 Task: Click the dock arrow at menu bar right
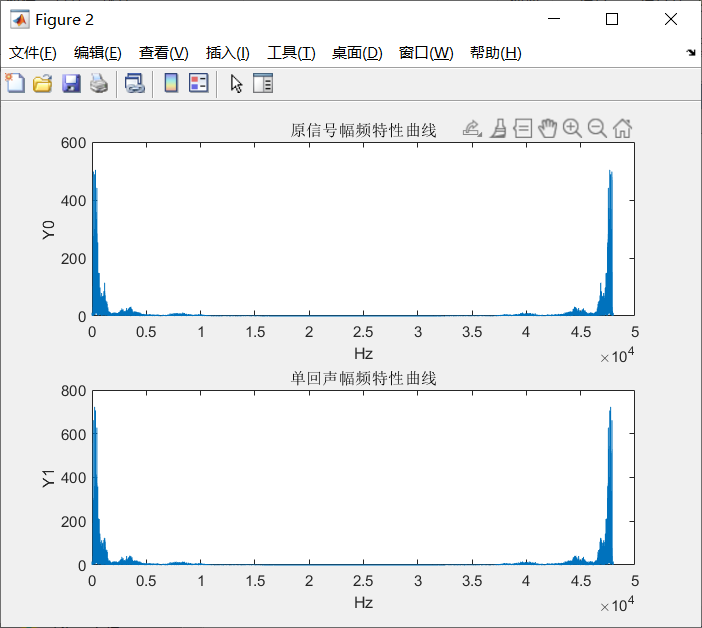point(691,53)
